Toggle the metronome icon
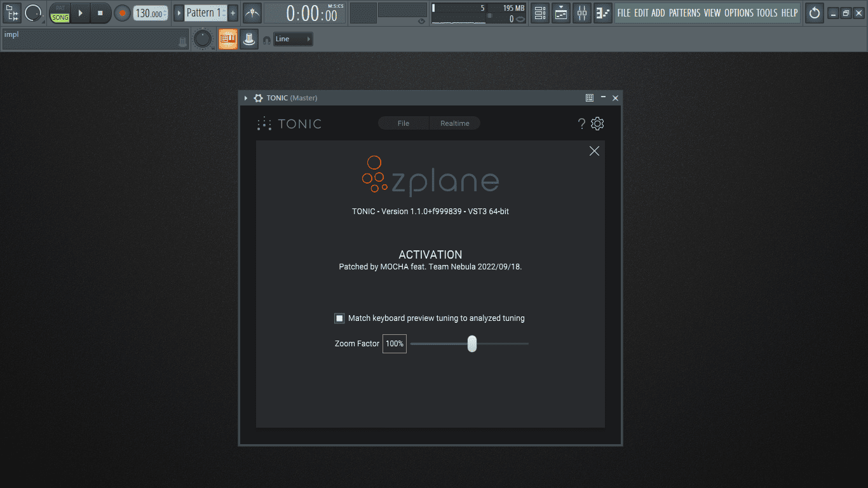Screen dimensions: 868x488 pyautogui.click(x=252, y=13)
